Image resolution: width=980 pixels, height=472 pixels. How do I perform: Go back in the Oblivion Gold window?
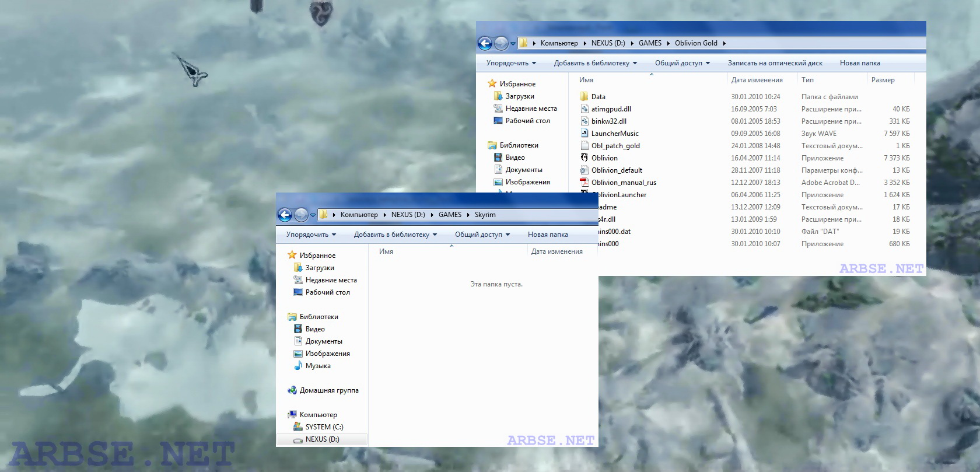click(485, 43)
